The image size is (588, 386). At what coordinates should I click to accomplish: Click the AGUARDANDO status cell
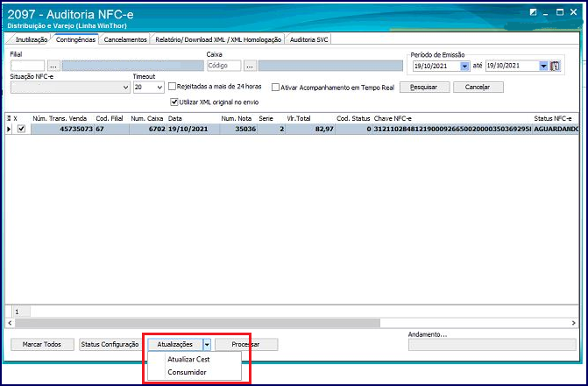point(556,129)
